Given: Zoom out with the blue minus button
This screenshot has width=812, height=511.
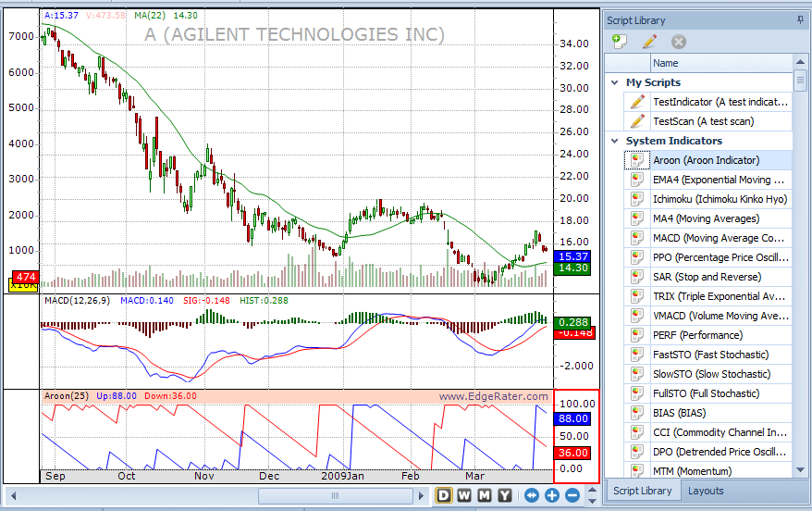Looking at the screenshot, I should (572, 495).
